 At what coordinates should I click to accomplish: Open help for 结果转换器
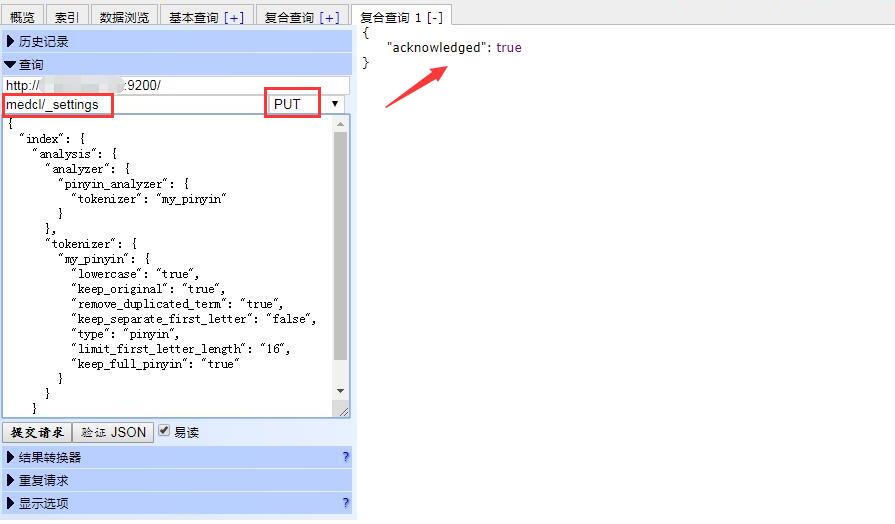345,457
